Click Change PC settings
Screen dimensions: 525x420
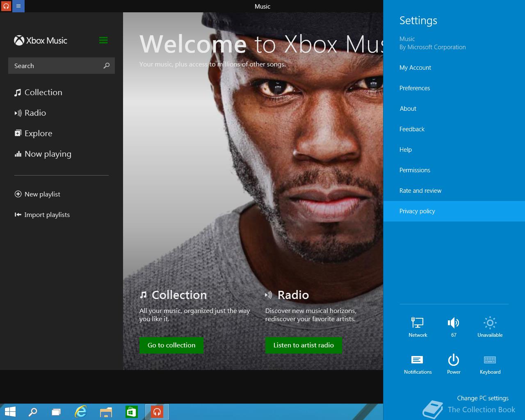tap(483, 398)
